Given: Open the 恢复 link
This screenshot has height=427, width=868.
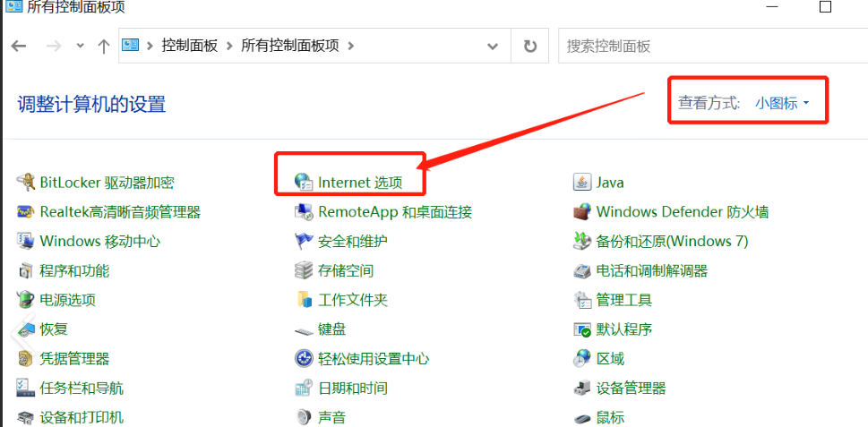Looking at the screenshot, I should (x=54, y=329).
